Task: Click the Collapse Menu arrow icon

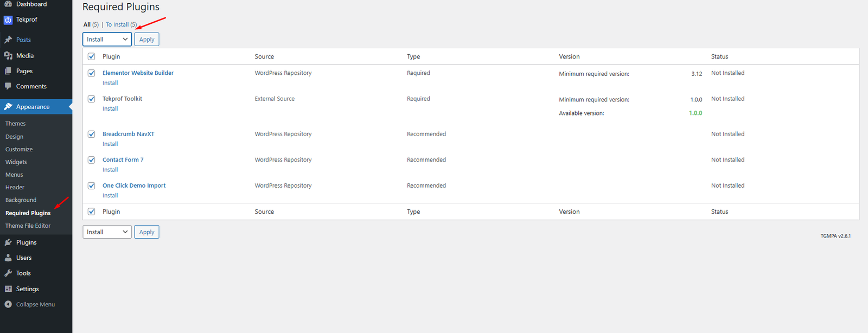Action: click(x=8, y=304)
